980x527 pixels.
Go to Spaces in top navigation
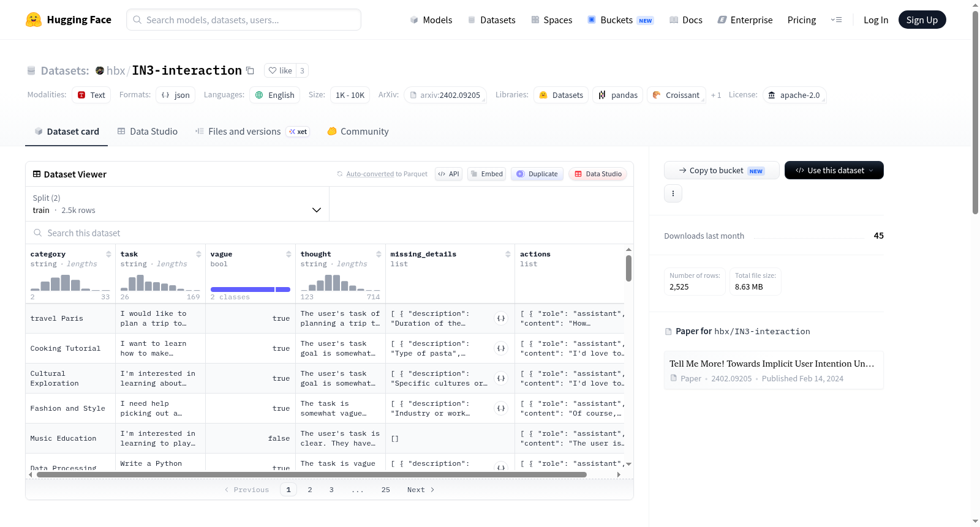(x=552, y=20)
